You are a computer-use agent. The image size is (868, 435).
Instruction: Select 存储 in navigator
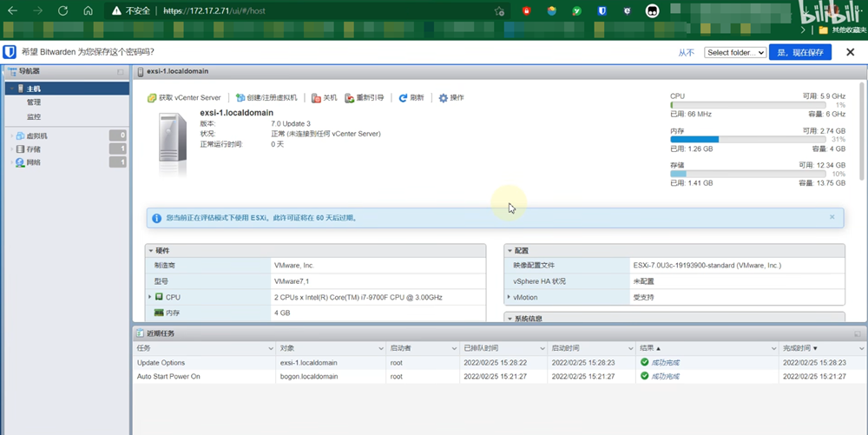(34, 148)
